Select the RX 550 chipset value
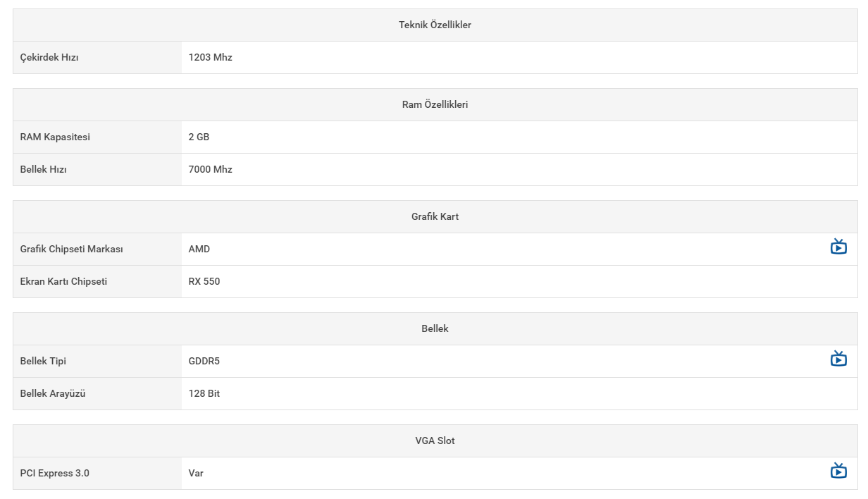868x499 pixels. [x=204, y=281]
